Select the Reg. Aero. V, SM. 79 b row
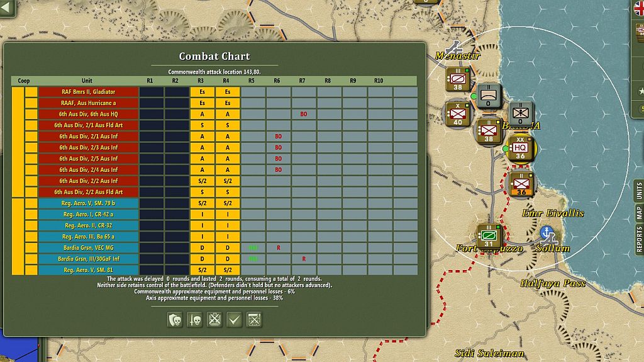This screenshot has height=362, width=644. [x=88, y=203]
